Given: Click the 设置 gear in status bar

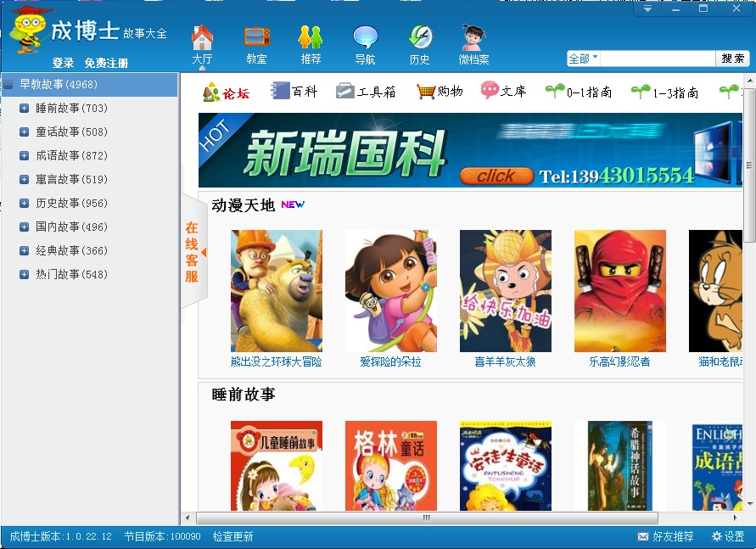Looking at the screenshot, I should (x=728, y=536).
